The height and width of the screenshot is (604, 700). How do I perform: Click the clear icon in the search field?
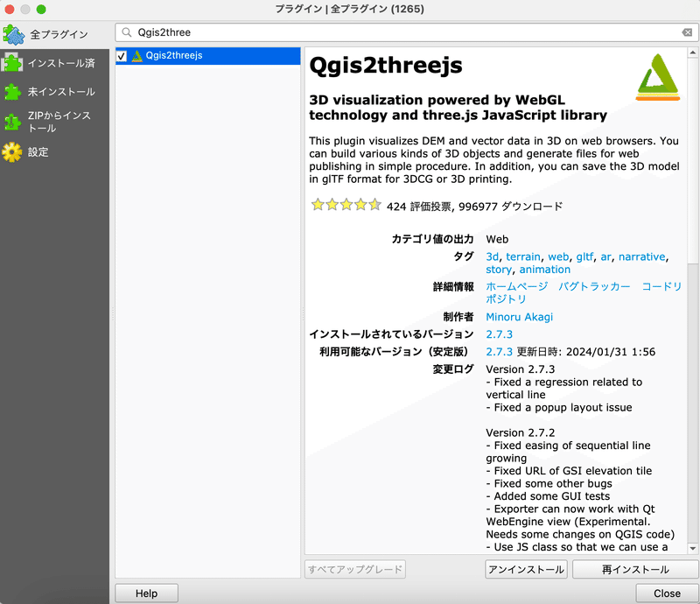(x=685, y=32)
